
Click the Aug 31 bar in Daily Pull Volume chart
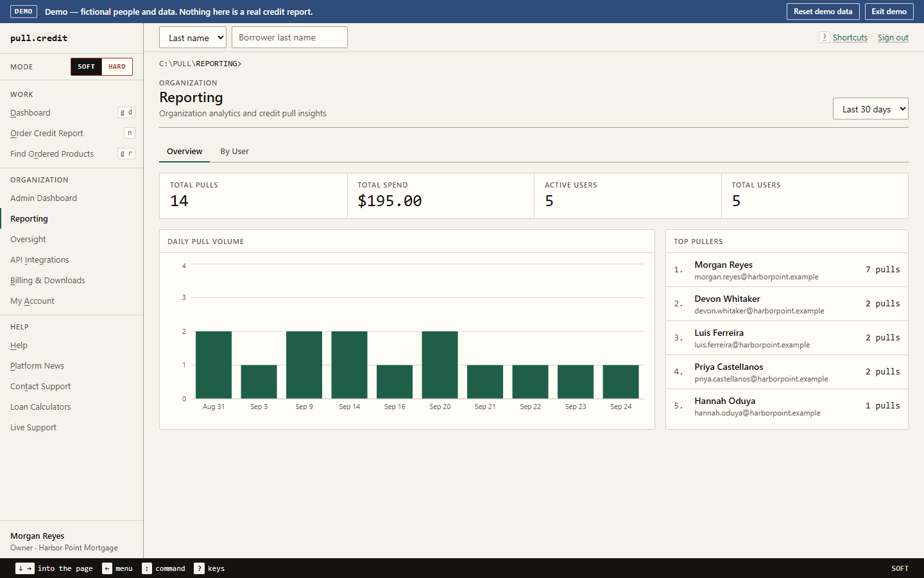pyautogui.click(x=214, y=365)
